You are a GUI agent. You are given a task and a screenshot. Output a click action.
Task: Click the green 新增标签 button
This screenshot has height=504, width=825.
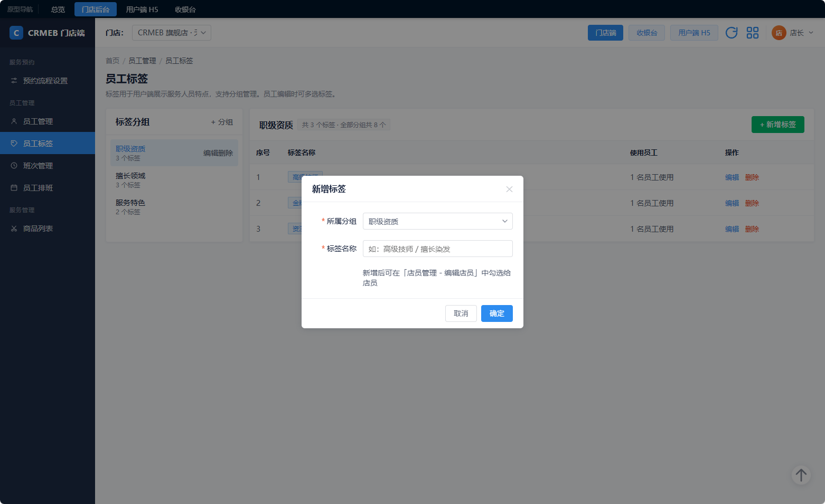(778, 125)
